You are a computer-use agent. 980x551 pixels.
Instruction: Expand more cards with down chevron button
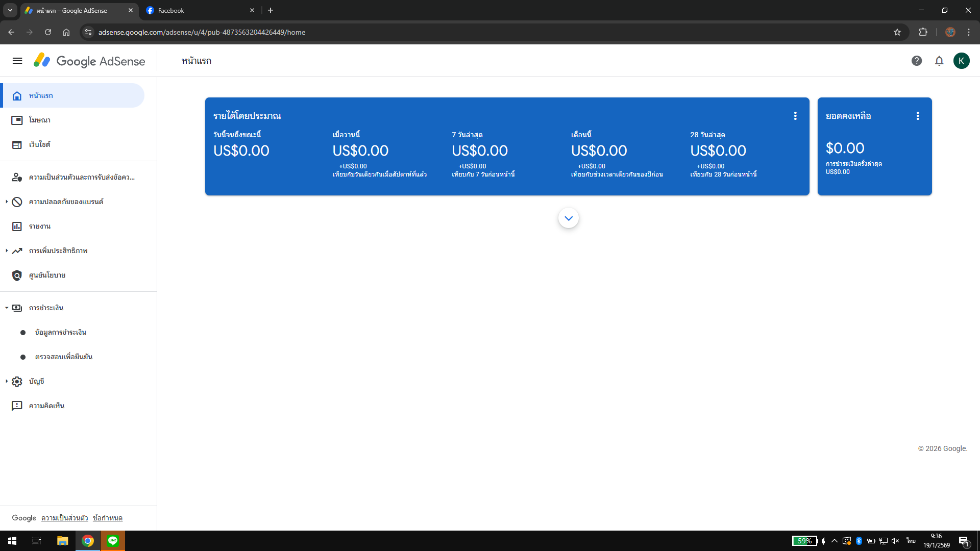(x=568, y=218)
